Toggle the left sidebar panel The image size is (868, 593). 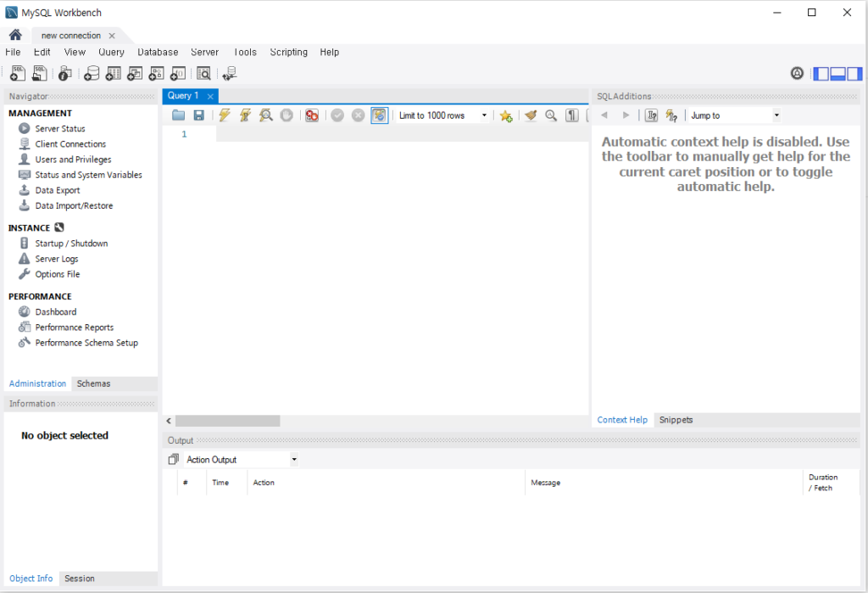point(821,73)
